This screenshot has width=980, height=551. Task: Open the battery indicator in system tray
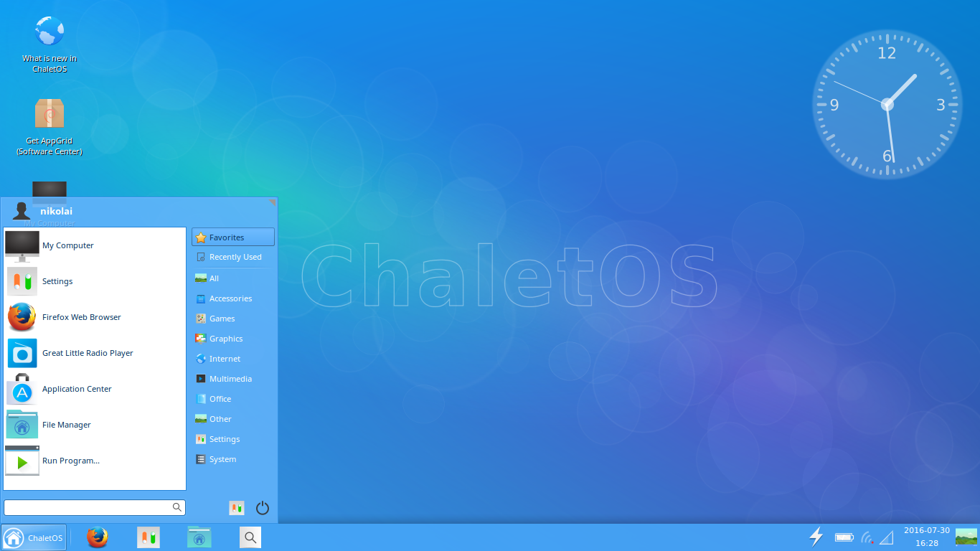pos(844,537)
